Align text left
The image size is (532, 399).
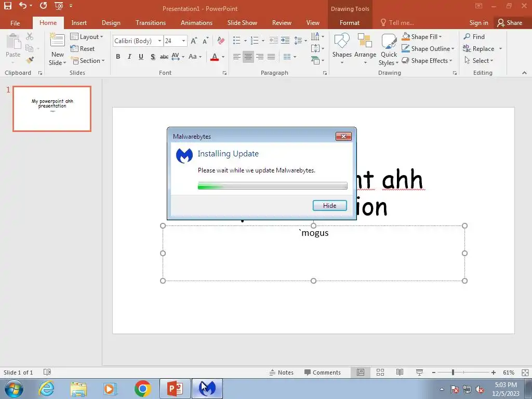236,57
